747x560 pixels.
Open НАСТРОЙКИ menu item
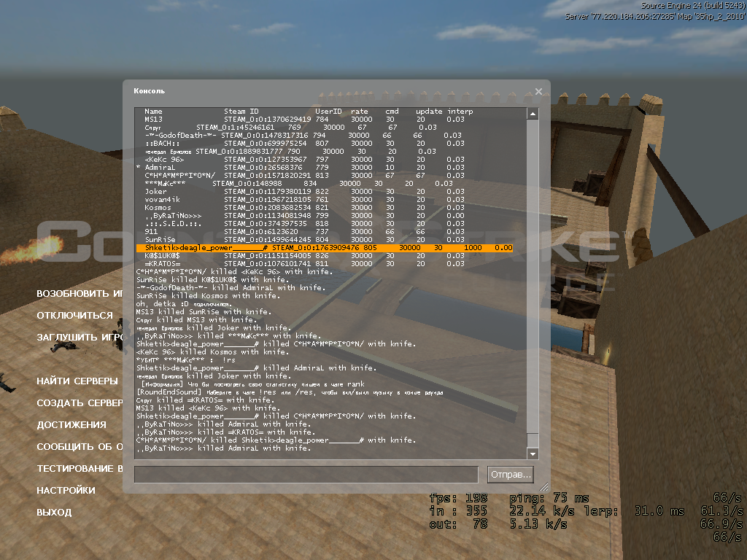pyautogui.click(x=66, y=491)
